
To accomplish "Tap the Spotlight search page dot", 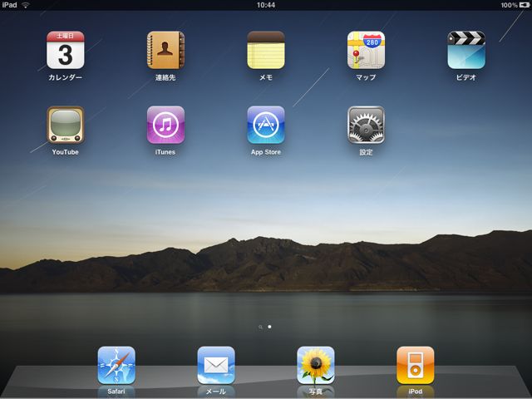I will click(x=260, y=327).
